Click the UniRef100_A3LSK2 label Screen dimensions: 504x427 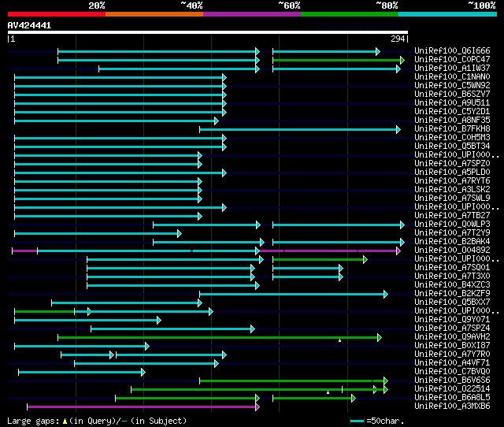click(452, 189)
